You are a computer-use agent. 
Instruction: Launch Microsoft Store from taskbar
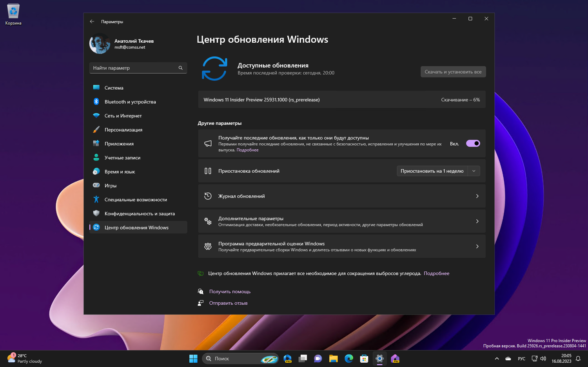click(364, 358)
